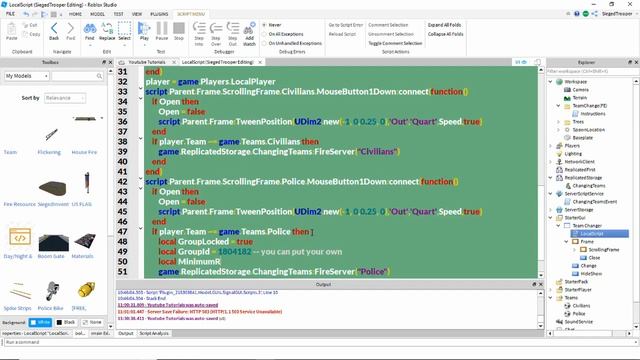This screenshot has height=360, width=640.
Task: Set toolbox background to None
Action: tap(92, 322)
